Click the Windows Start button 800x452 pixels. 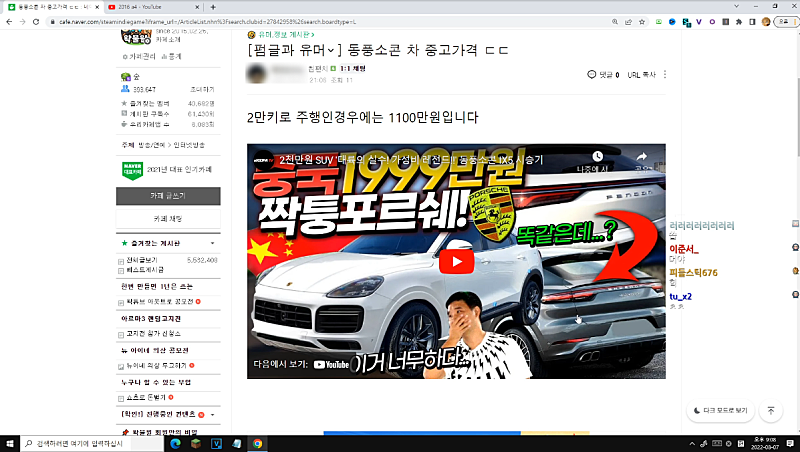[10, 442]
